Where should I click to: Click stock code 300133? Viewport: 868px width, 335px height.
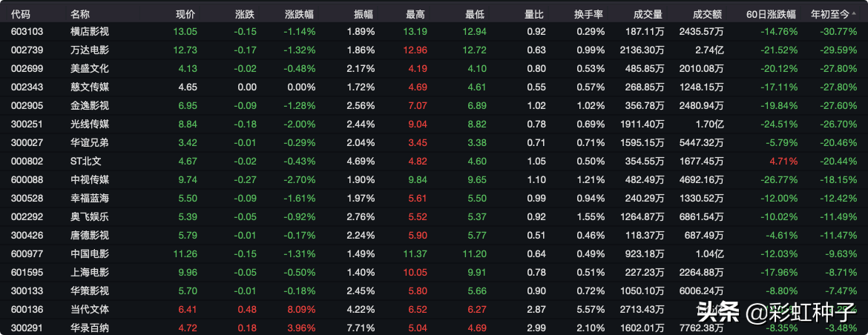(x=27, y=291)
